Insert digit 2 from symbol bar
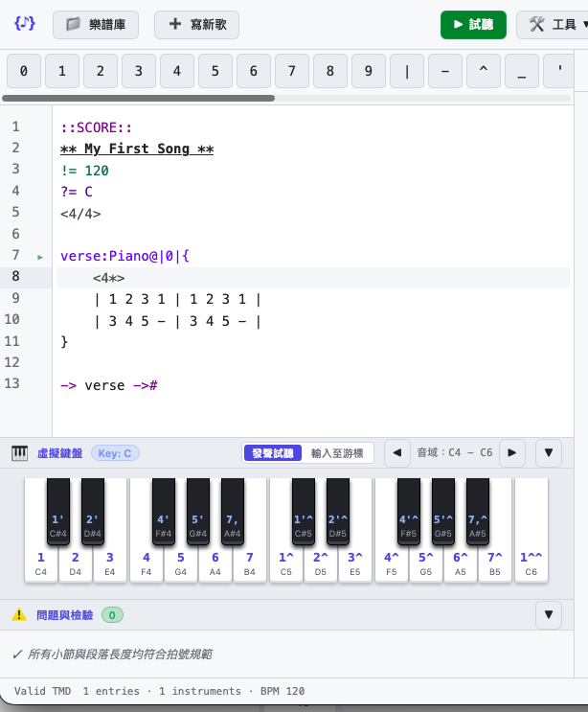 pyautogui.click(x=101, y=71)
